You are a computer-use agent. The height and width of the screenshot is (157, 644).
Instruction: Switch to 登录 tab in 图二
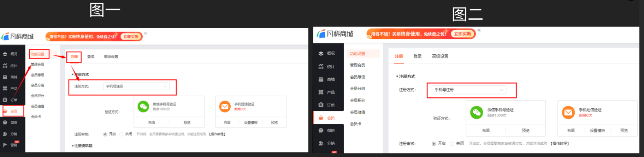[418, 56]
